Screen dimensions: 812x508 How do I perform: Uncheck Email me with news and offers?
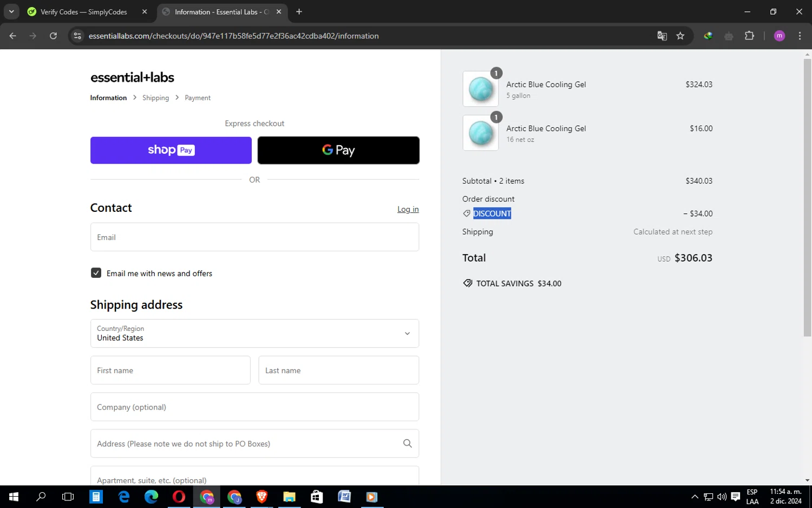pos(96,273)
